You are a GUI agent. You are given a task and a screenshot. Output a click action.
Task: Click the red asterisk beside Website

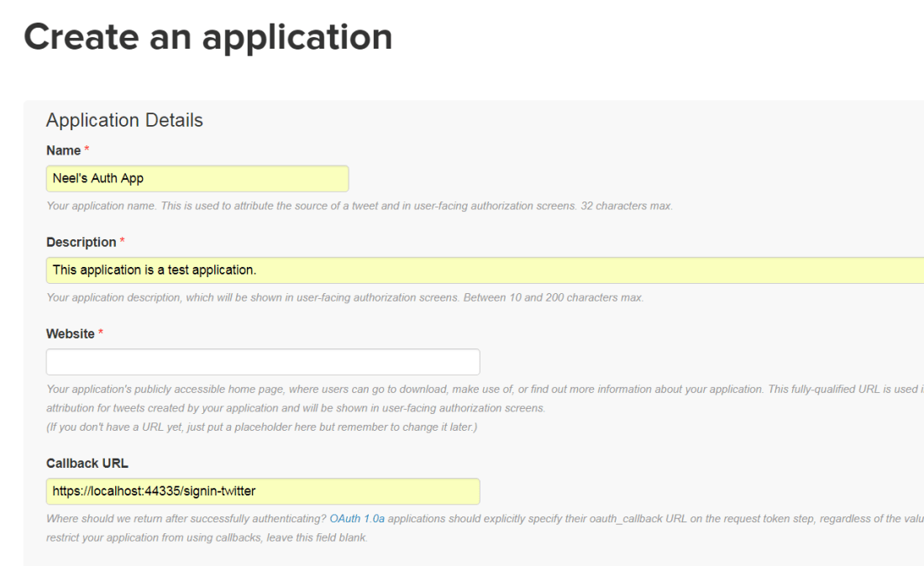pyautogui.click(x=102, y=334)
